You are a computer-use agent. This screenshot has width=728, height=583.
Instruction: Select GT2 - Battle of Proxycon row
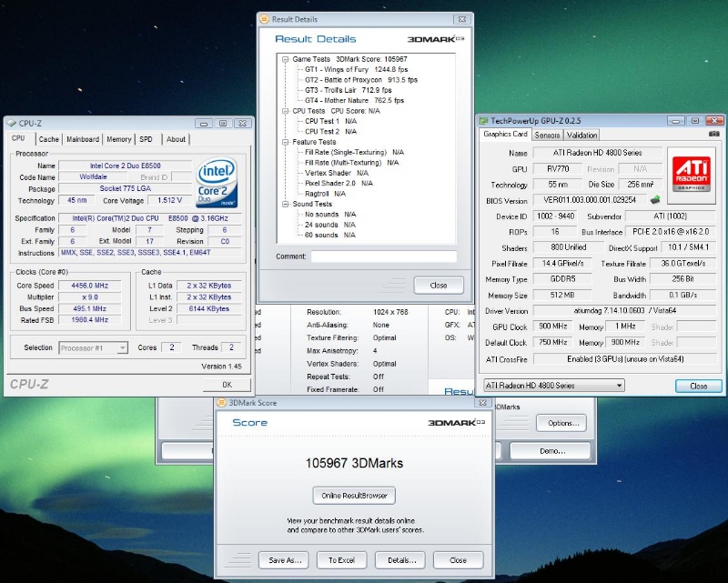pos(360,80)
